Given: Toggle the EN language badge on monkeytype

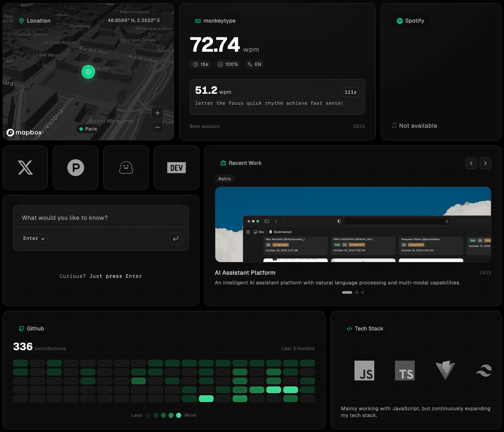Looking at the screenshot, I should [x=254, y=64].
